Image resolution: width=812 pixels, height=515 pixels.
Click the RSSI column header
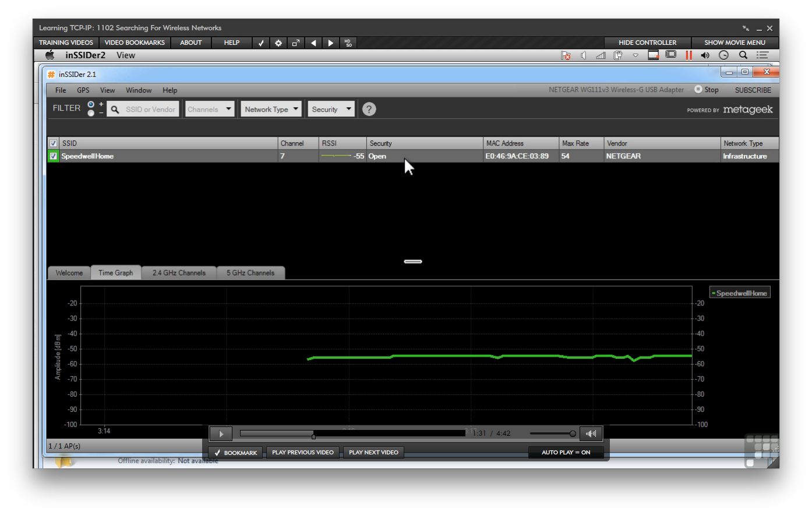(x=343, y=143)
